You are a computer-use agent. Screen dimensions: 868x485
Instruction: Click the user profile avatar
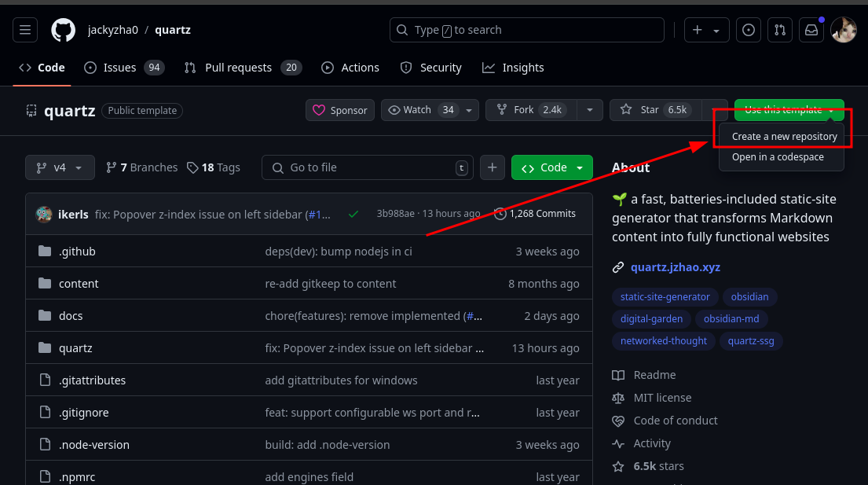click(x=843, y=31)
